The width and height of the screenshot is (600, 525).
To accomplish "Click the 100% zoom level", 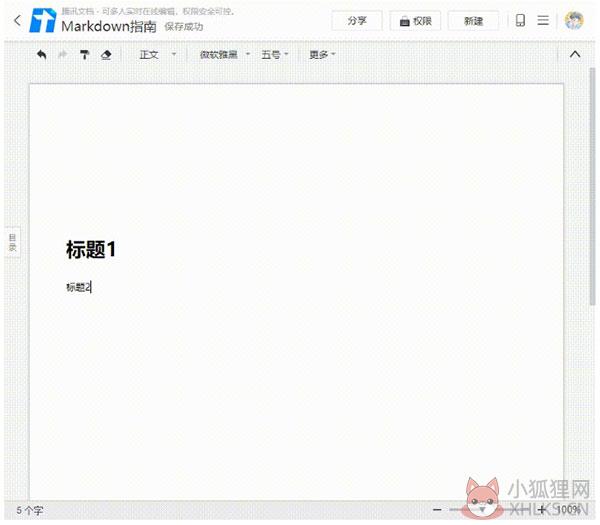I will coord(568,510).
